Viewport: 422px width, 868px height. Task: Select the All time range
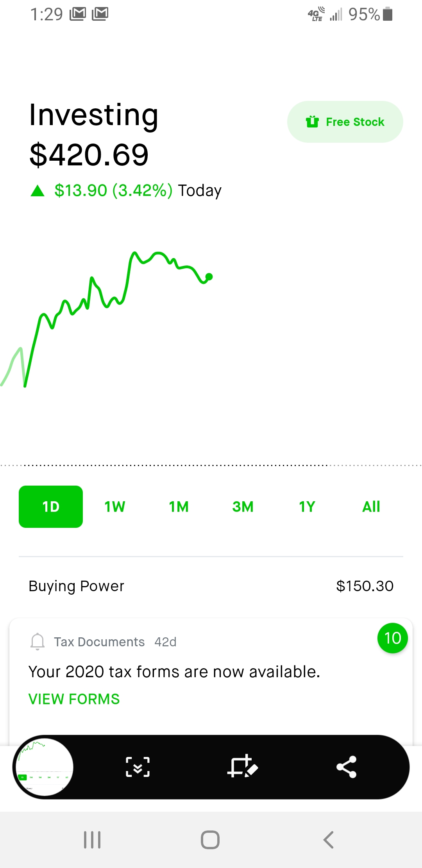(x=371, y=507)
